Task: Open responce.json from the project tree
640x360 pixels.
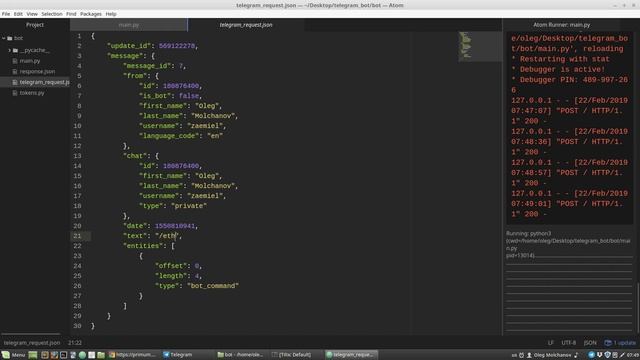Action: pos(37,71)
